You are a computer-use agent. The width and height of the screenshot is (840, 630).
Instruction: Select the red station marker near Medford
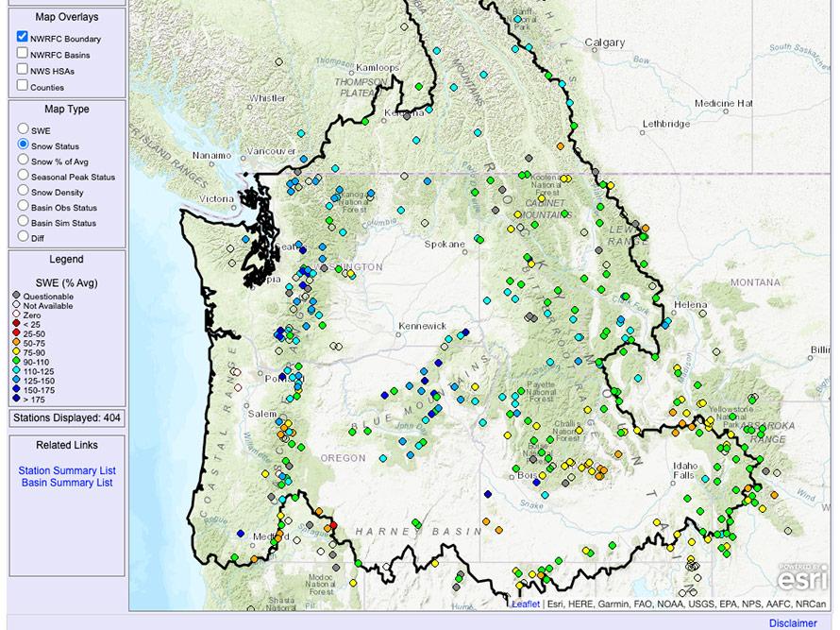334,525
